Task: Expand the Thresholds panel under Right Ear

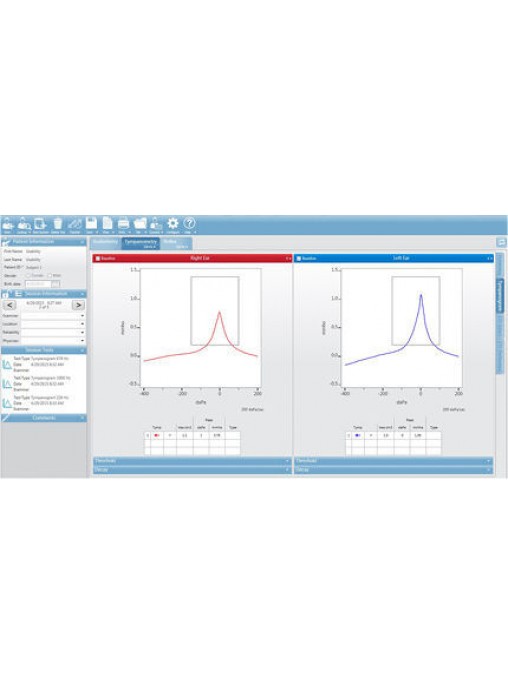Action: click(x=192, y=461)
